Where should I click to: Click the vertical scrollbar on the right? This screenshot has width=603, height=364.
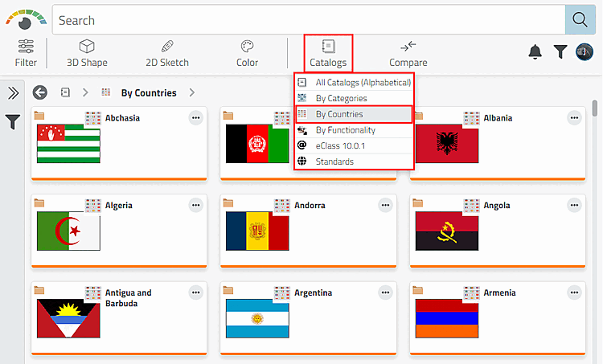(x=594, y=108)
